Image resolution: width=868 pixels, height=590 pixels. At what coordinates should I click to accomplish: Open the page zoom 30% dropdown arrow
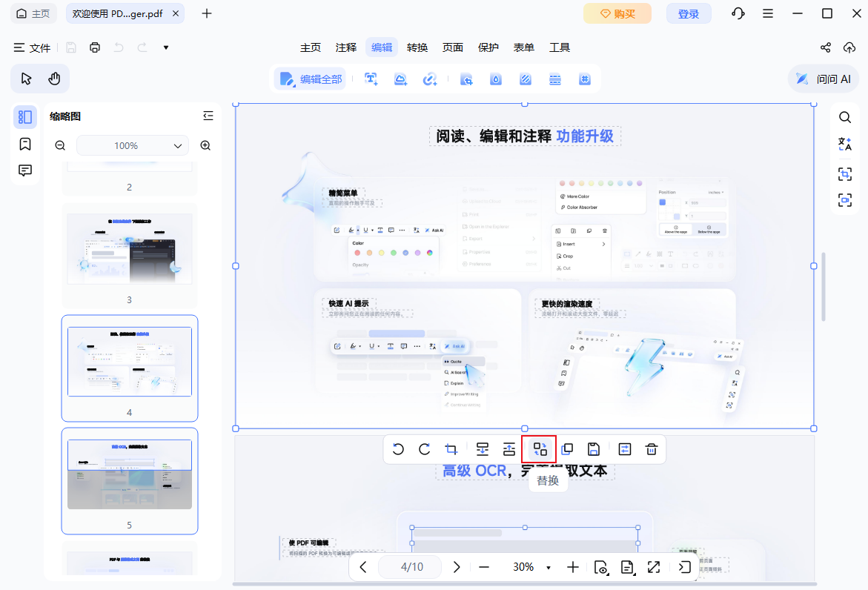(x=549, y=567)
